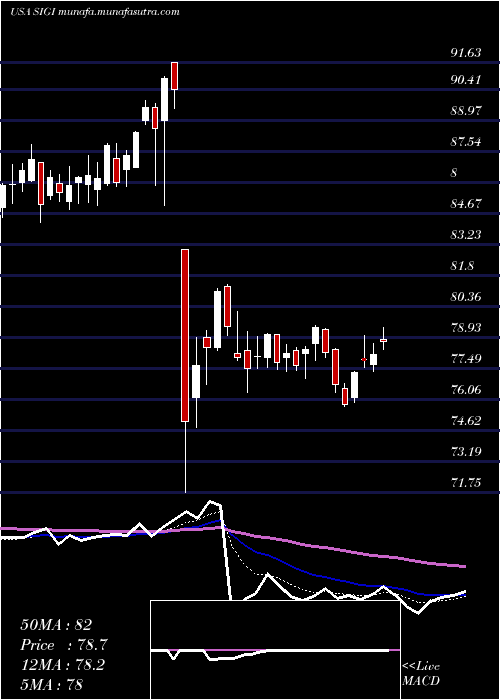
Task: Click the last candlestick on the right
Action: click(383, 340)
